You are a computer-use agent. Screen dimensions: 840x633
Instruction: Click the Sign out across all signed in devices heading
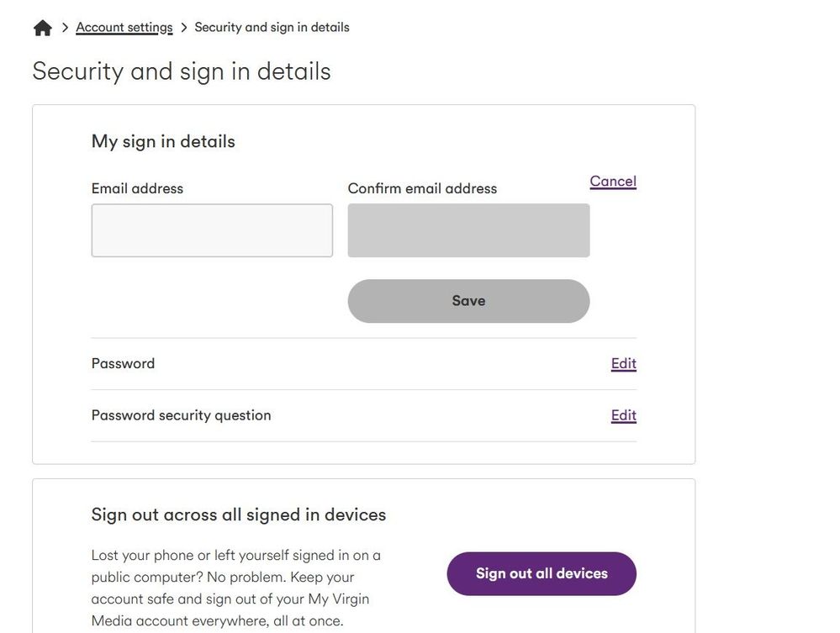[x=239, y=514]
